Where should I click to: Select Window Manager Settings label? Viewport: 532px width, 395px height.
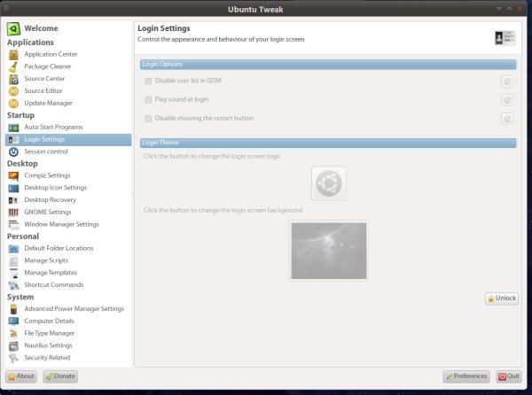61,224
